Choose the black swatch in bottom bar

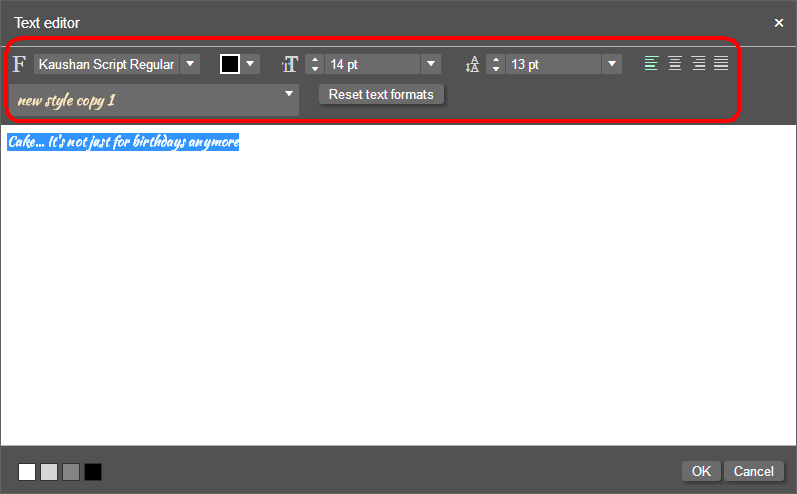(x=93, y=472)
